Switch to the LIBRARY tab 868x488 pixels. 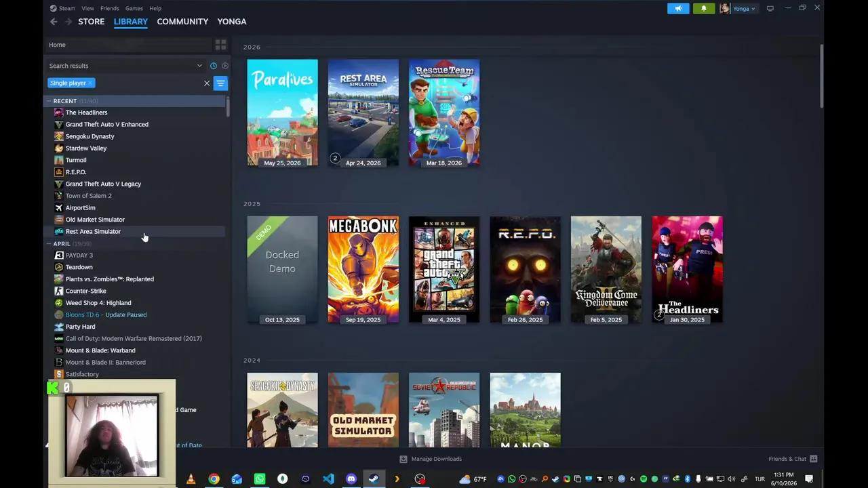(131, 22)
